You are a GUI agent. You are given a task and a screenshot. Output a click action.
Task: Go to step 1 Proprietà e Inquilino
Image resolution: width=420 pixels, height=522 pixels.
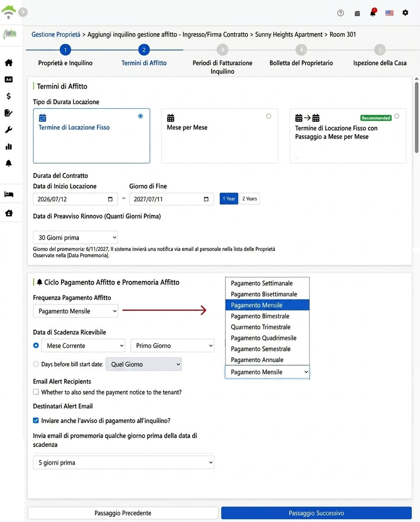pos(65,50)
